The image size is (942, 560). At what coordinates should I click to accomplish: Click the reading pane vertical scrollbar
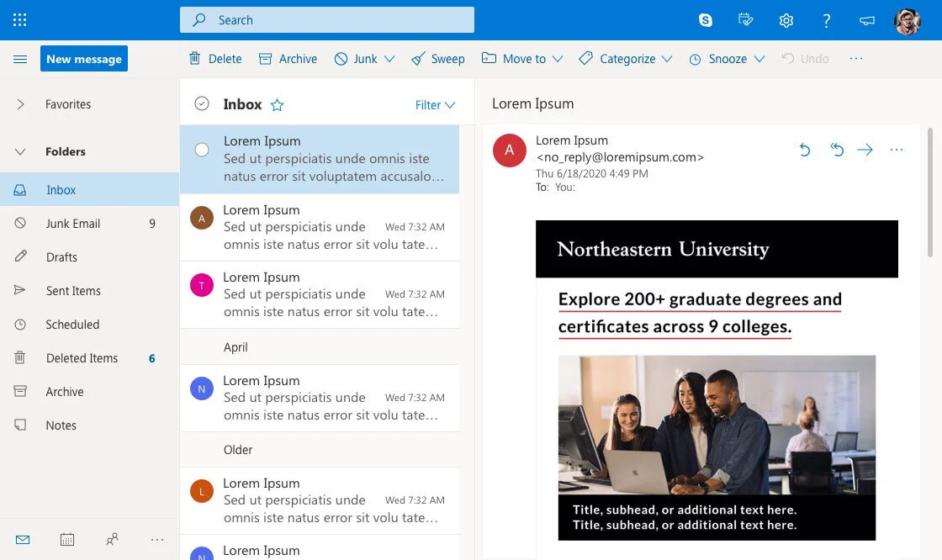coord(930,193)
